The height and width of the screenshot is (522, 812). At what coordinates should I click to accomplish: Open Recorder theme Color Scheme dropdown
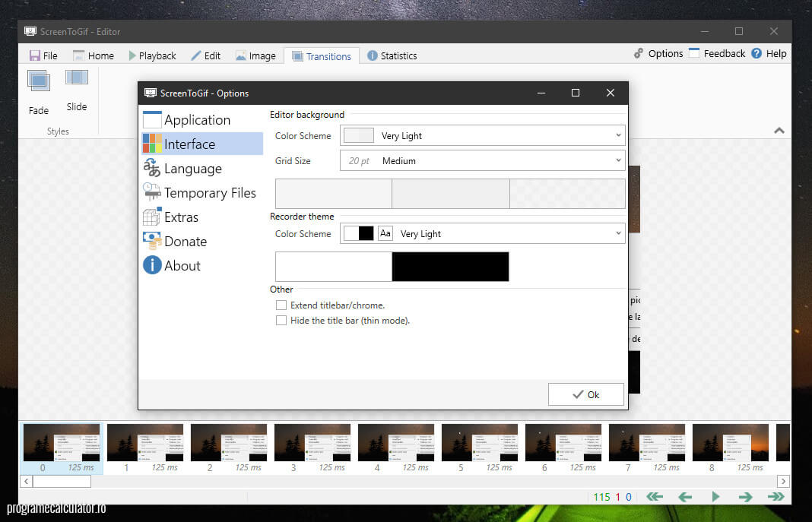(483, 233)
